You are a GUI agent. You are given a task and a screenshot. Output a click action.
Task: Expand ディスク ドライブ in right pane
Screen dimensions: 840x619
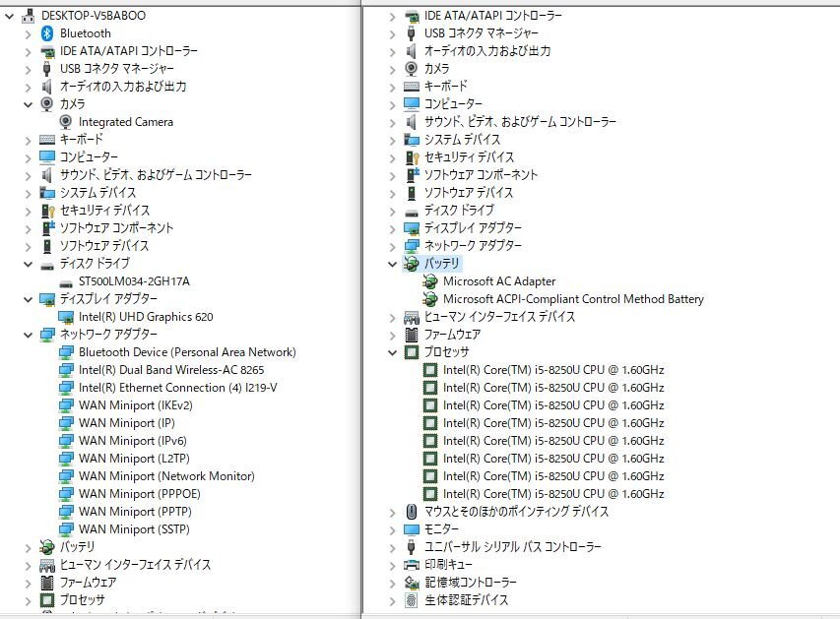pyautogui.click(x=393, y=211)
